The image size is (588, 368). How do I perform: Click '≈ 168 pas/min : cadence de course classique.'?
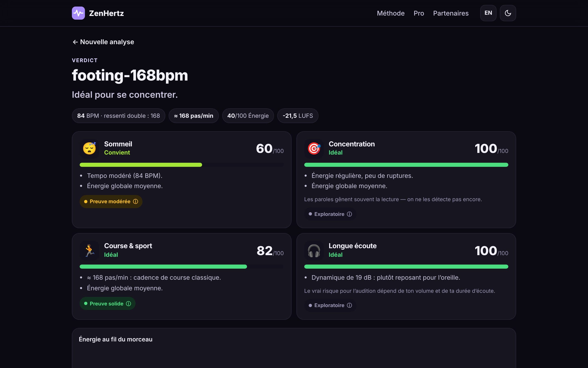tap(154, 278)
